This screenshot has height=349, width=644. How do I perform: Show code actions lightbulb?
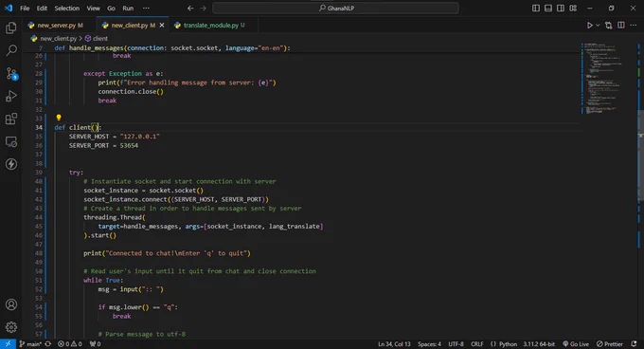coord(59,118)
